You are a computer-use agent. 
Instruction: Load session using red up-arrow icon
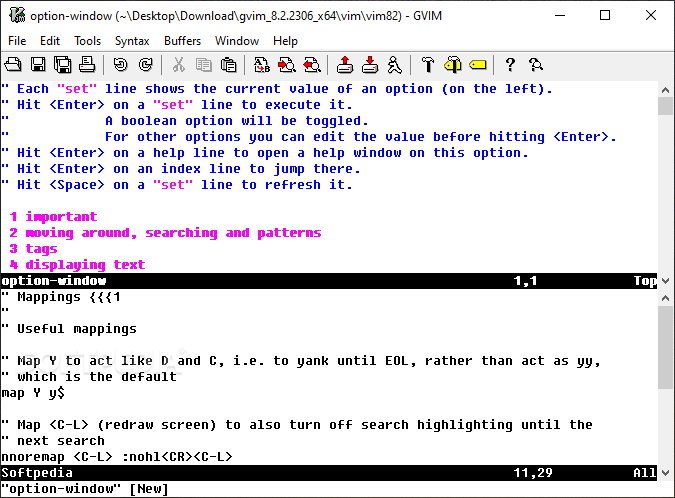point(344,65)
